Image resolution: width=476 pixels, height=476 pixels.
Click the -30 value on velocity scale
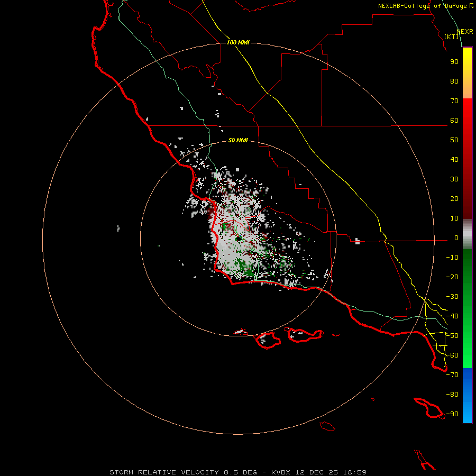pyautogui.click(x=452, y=297)
